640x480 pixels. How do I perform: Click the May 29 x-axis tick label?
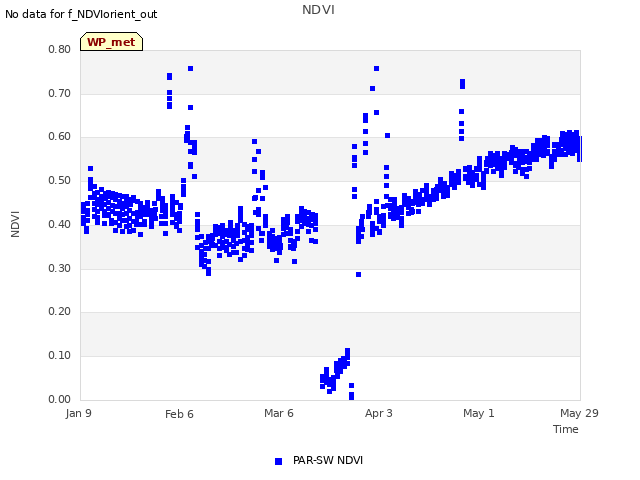pyautogui.click(x=579, y=413)
